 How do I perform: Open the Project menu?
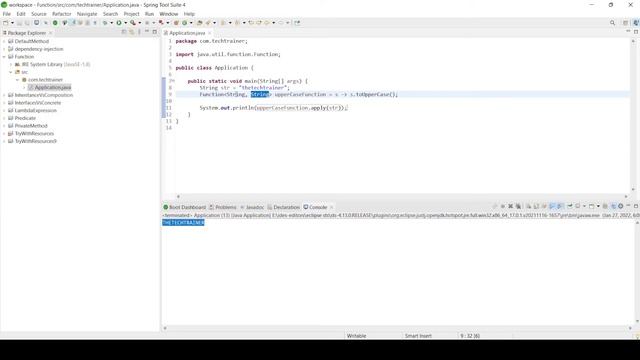131,14
